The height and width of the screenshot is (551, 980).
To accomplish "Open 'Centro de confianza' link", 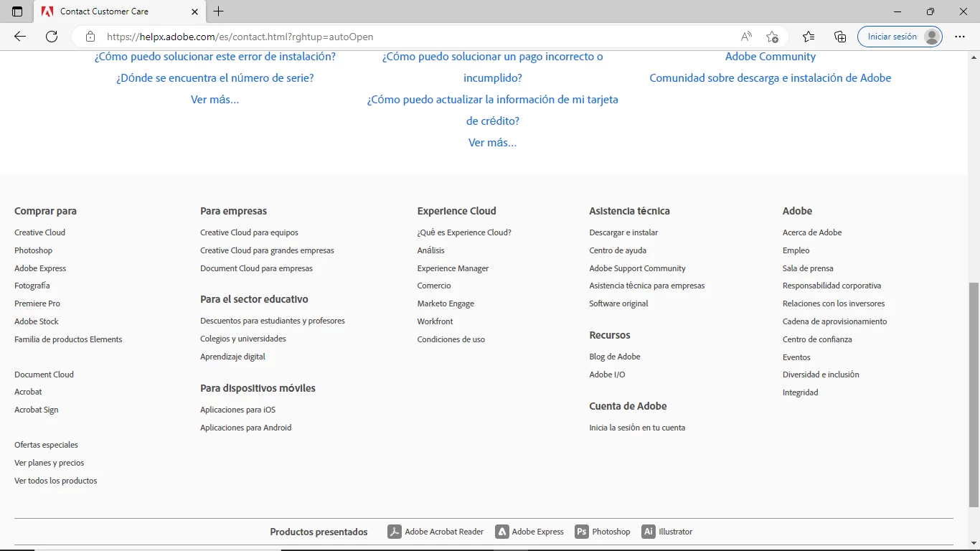I will click(x=817, y=339).
